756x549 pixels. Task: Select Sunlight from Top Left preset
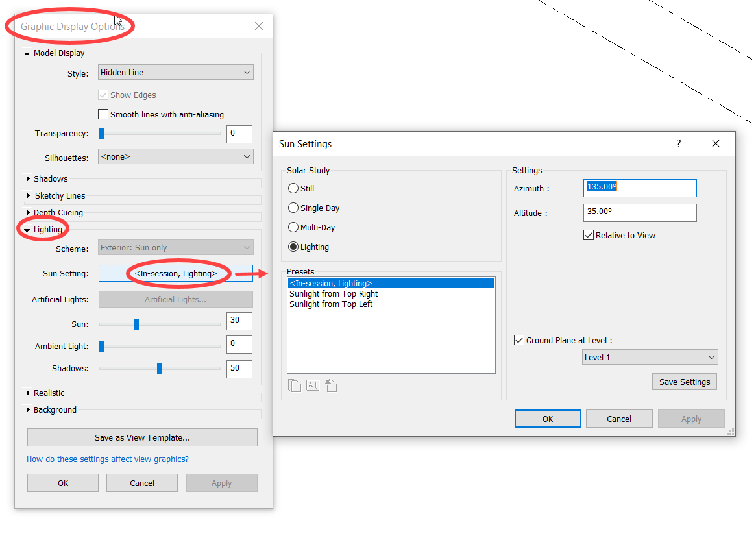point(391,304)
